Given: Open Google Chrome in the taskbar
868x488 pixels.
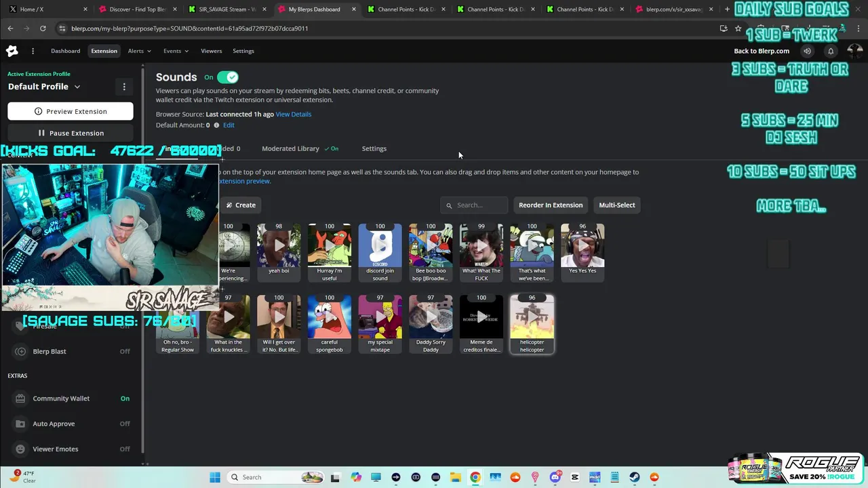Looking at the screenshot, I should coord(475,477).
